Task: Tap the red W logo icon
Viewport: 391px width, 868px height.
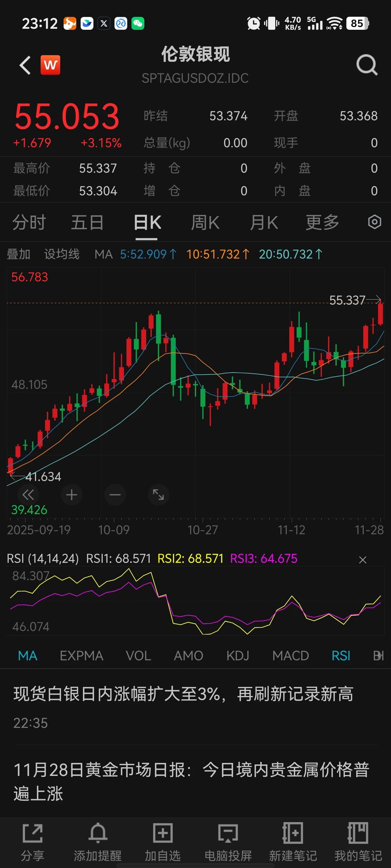Action: [x=50, y=65]
